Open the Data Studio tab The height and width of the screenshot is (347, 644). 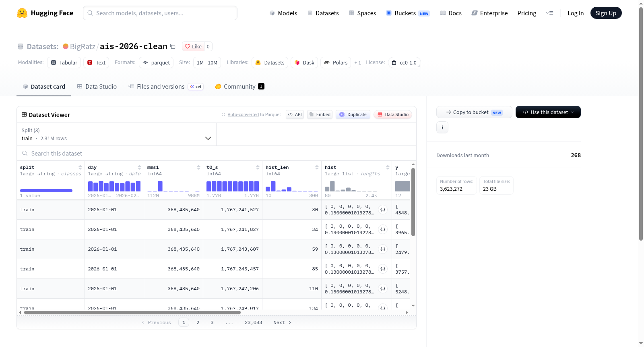(97, 87)
